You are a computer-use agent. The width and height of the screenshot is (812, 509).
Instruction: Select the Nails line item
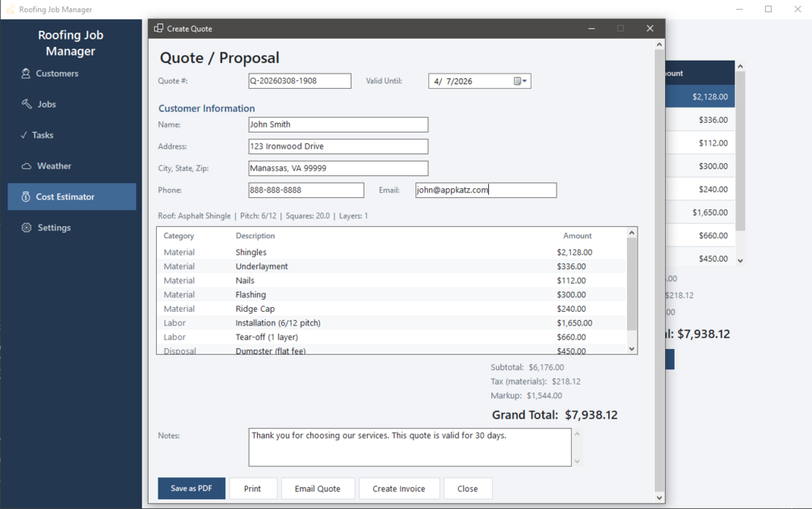(x=392, y=280)
